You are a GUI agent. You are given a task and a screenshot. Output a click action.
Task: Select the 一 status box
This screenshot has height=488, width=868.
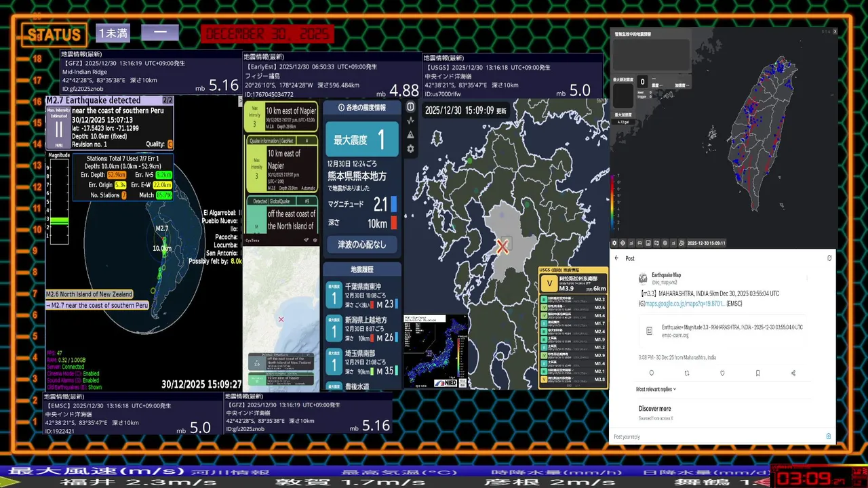tap(160, 33)
